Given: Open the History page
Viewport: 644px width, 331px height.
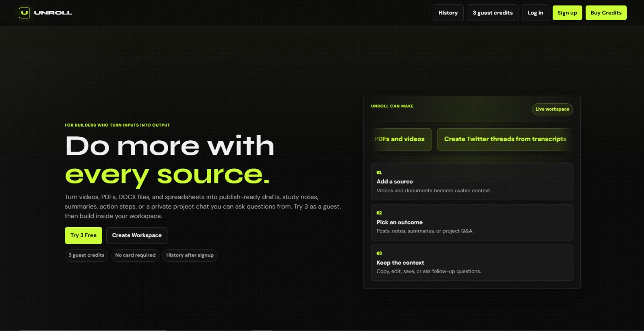Looking at the screenshot, I should click(448, 13).
